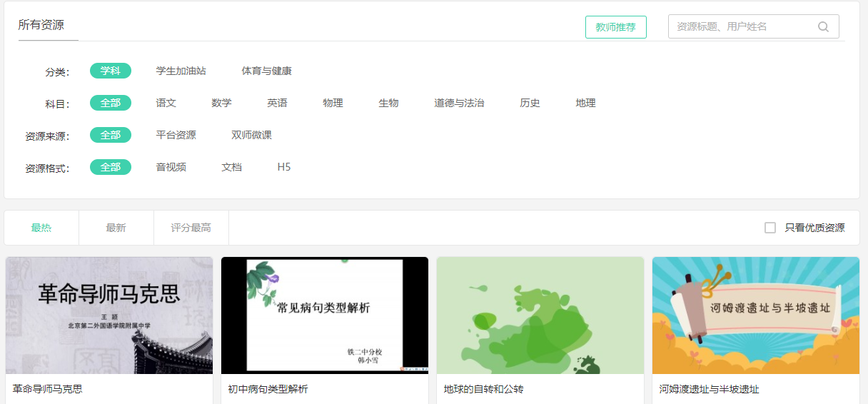The height and width of the screenshot is (404, 868).
Task: Filter resource format by 音视频
Action: coord(171,167)
